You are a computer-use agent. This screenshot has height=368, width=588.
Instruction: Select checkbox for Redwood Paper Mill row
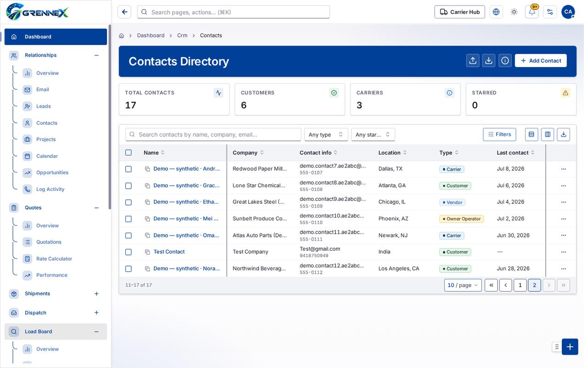[129, 169]
